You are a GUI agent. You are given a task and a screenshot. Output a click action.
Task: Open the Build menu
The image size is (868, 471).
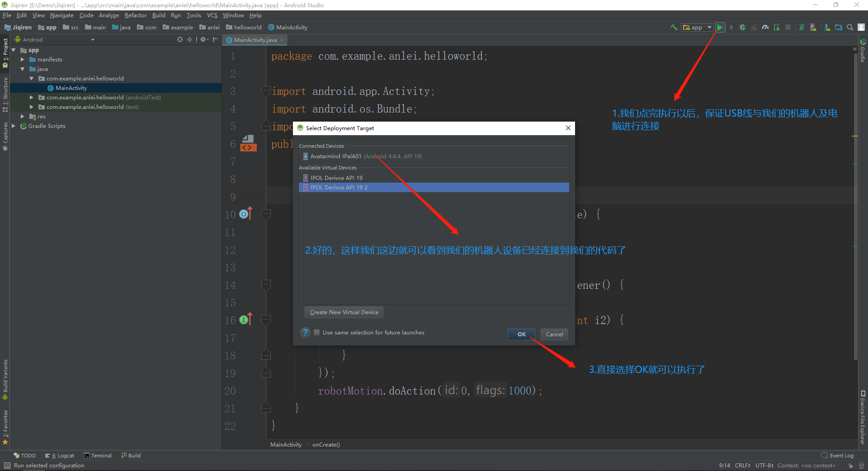tap(159, 15)
